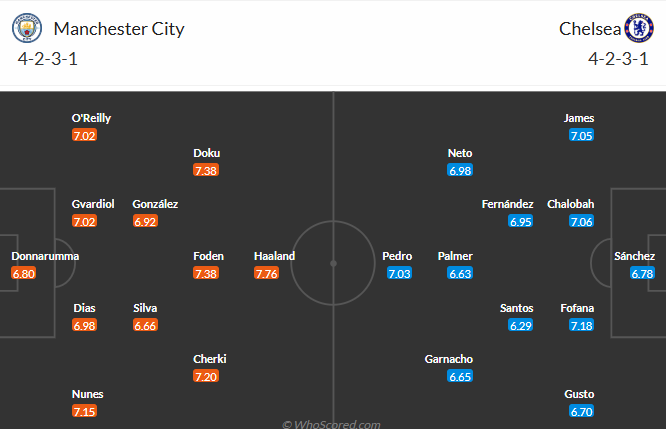Click Cherki's 7.20 rating badge
The image size is (666, 429).
[x=206, y=376]
